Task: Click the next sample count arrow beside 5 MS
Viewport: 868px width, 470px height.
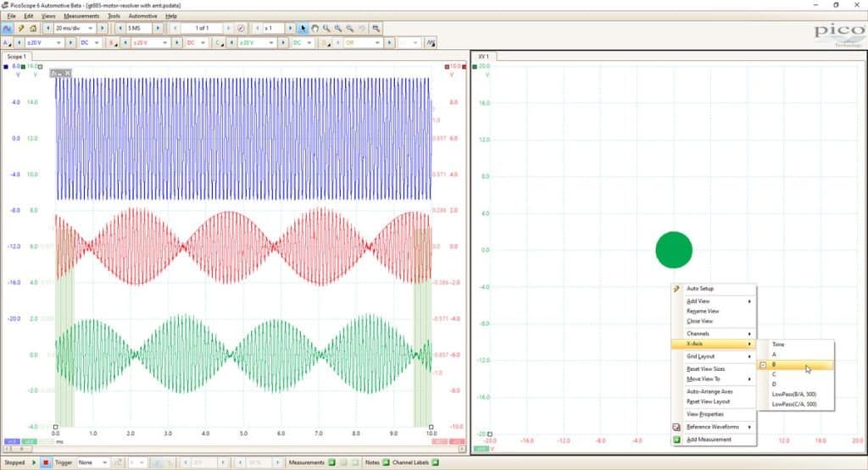Action: [158, 28]
